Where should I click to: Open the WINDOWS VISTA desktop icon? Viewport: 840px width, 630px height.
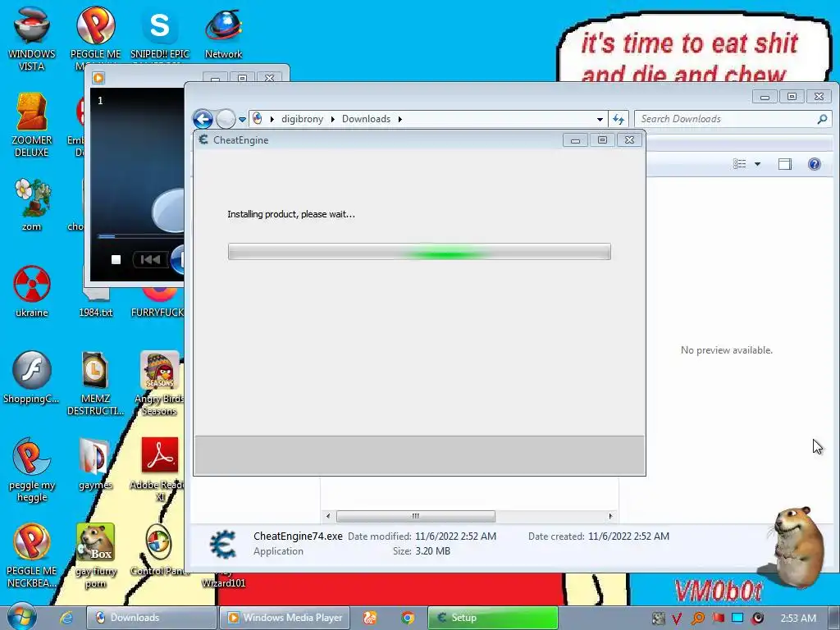pos(32,38)
